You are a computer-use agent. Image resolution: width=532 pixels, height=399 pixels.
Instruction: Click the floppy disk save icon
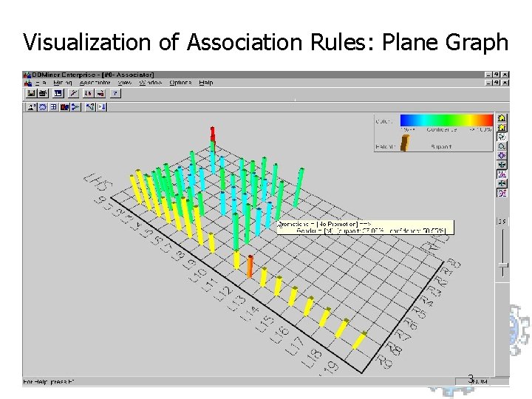click(31, 93)
